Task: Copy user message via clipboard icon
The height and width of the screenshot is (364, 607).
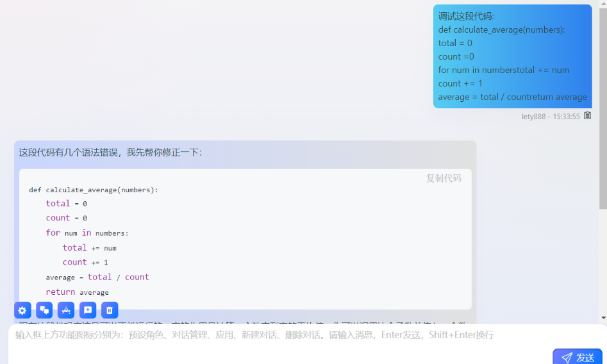Action: coord(587,116)
